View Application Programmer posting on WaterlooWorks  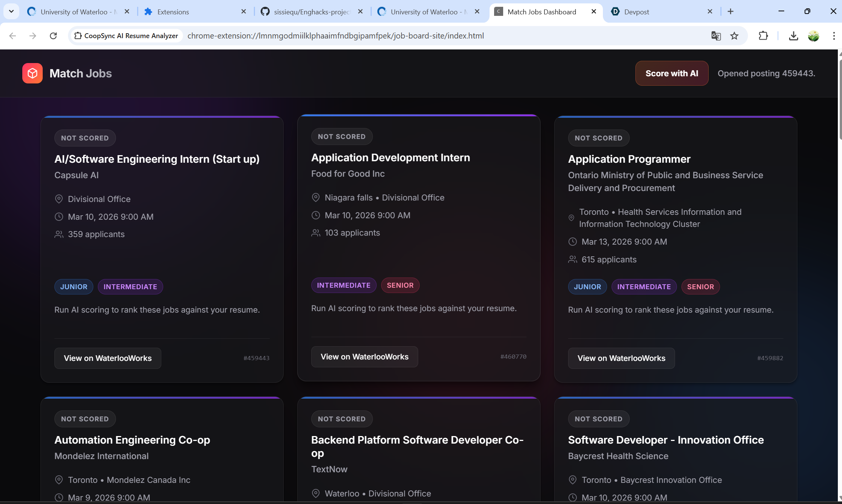(x=621, y=358)
